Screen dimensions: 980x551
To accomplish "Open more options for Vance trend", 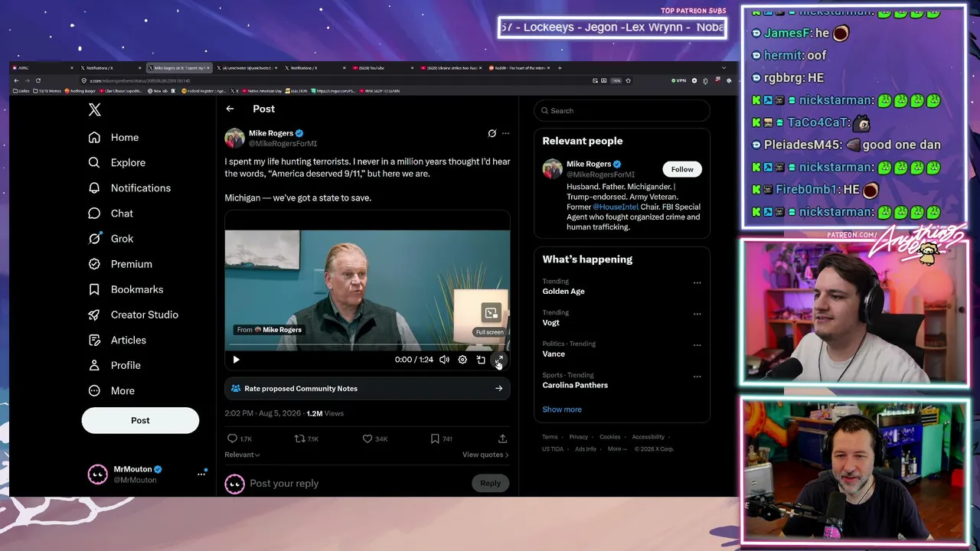I will tap(697, 346).
